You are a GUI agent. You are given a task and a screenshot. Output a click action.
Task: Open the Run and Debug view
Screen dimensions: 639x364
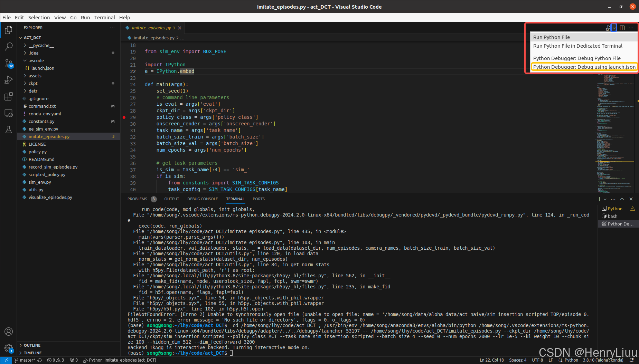click(9, 80)
